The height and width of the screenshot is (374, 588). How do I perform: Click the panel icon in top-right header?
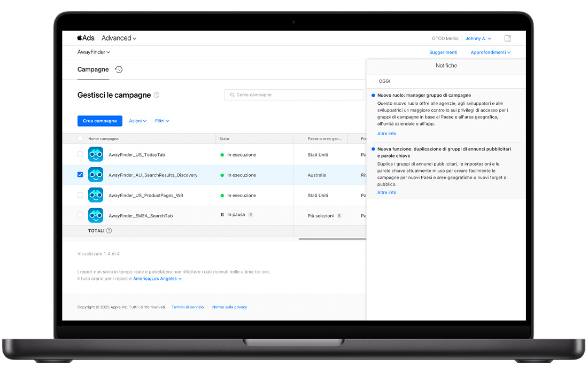point(508,38)
